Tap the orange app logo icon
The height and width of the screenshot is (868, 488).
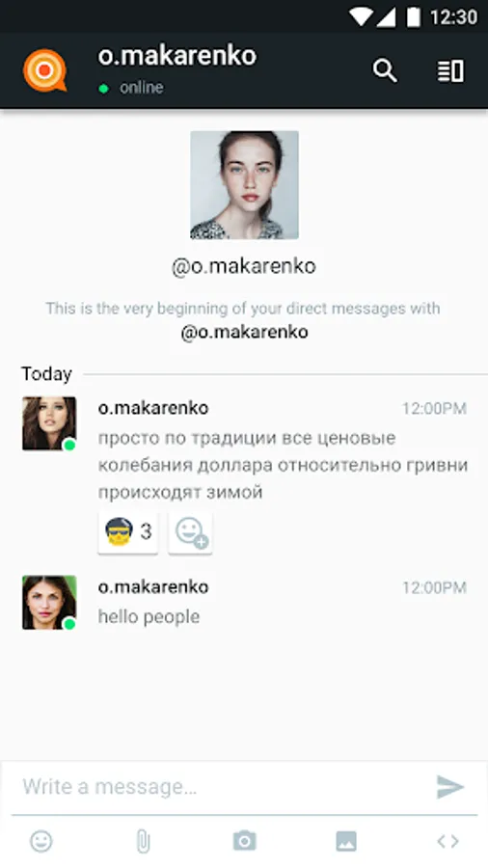(44, 70)
